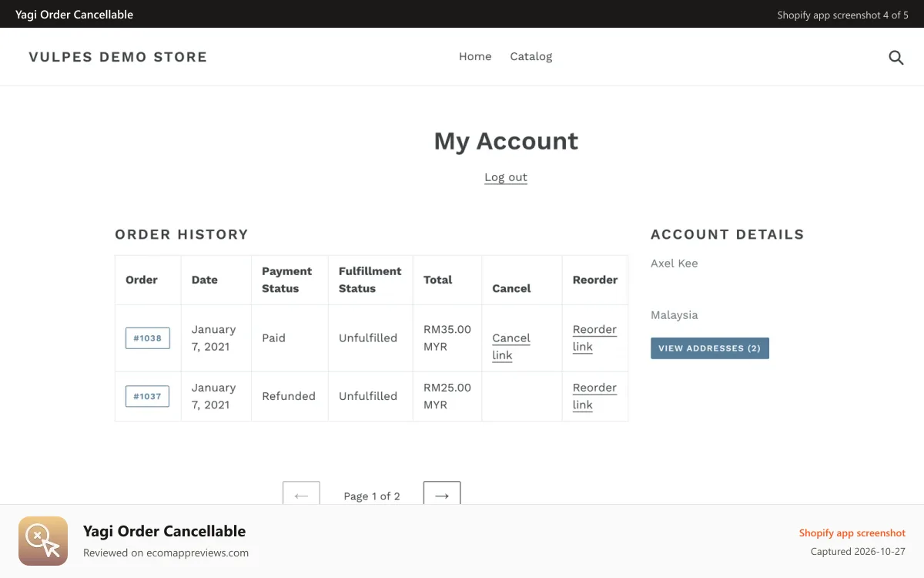
Task: Click Reorder link for order #1038
Action: point(594,338)
